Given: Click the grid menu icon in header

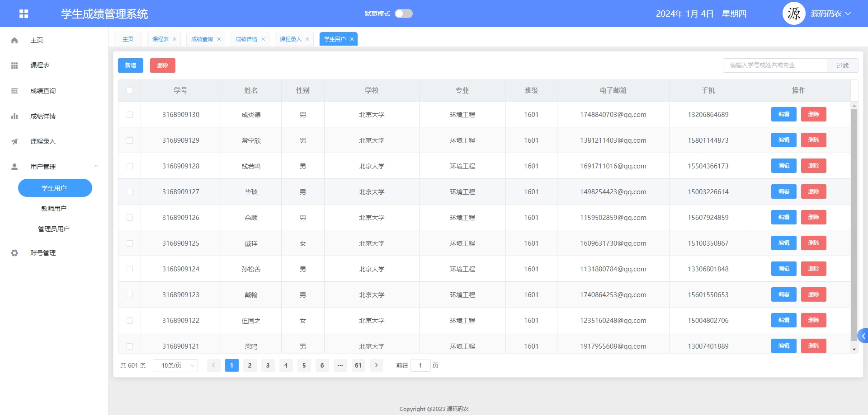Looking at the screenshot, I should click(x=24, y=14).
